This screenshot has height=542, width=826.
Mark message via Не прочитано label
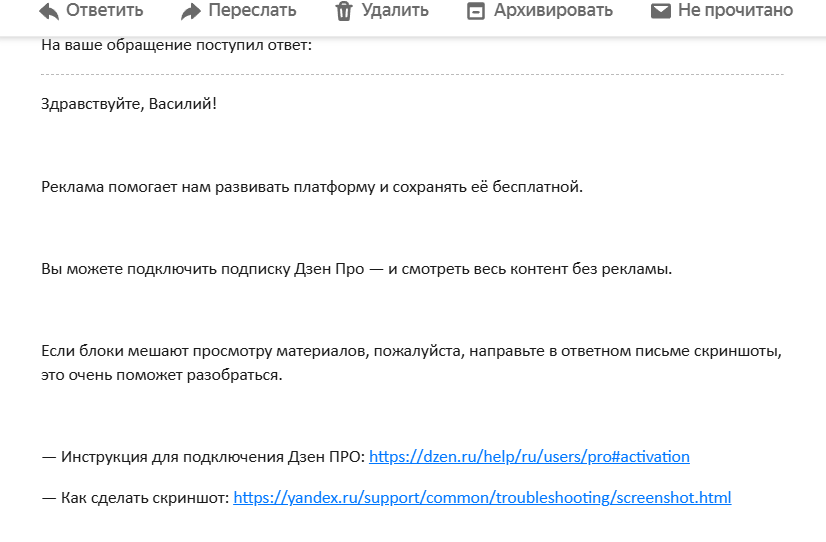click(x=735, y=10)
